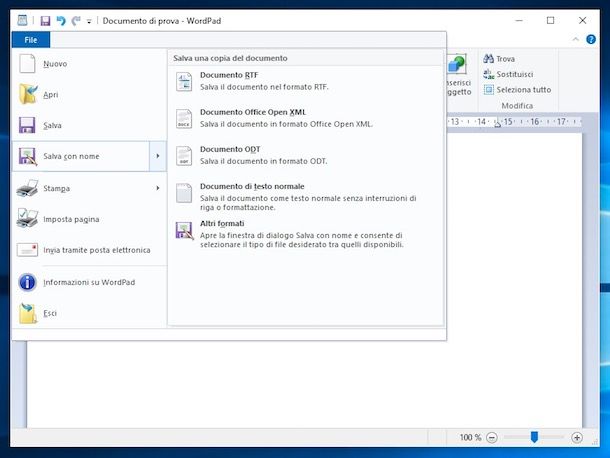The height and width of the screenshot is (458, 610).
Task: Open Informazioni su WordPad
Action: 89,282
